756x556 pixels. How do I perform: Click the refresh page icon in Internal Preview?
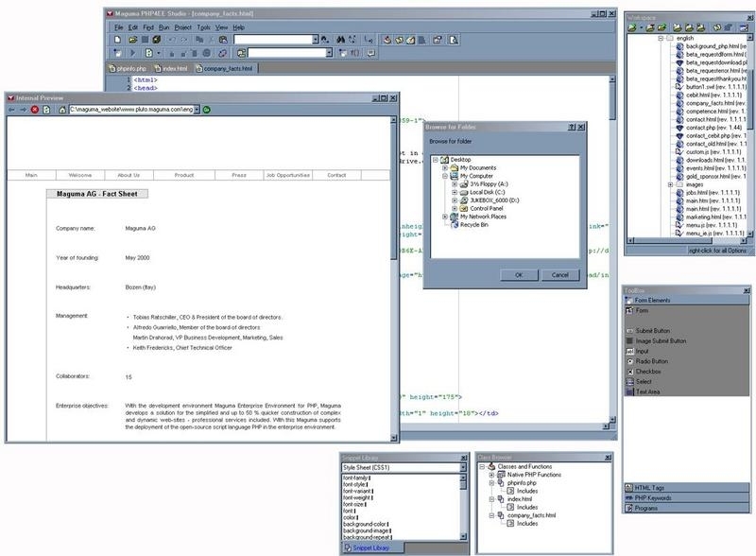click(46, 110)
